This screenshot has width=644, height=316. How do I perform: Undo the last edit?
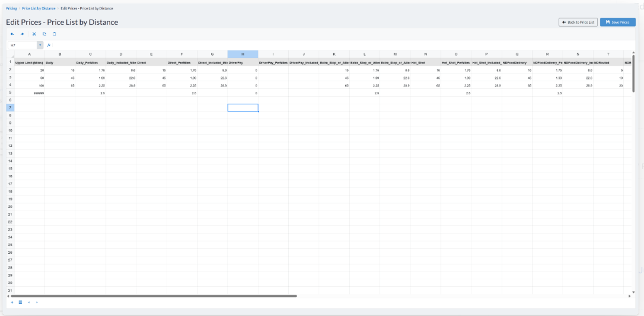pos(12,34)
